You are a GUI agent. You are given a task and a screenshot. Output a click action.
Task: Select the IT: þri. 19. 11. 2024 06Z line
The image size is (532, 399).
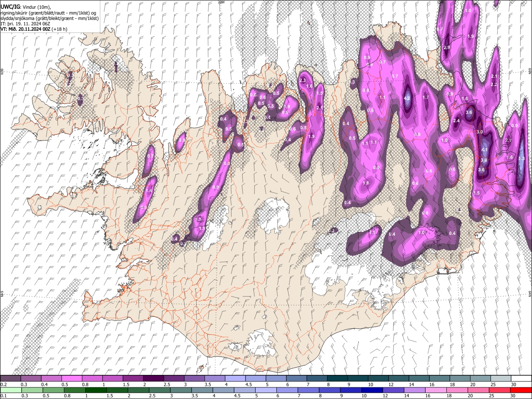coord(25,24)
